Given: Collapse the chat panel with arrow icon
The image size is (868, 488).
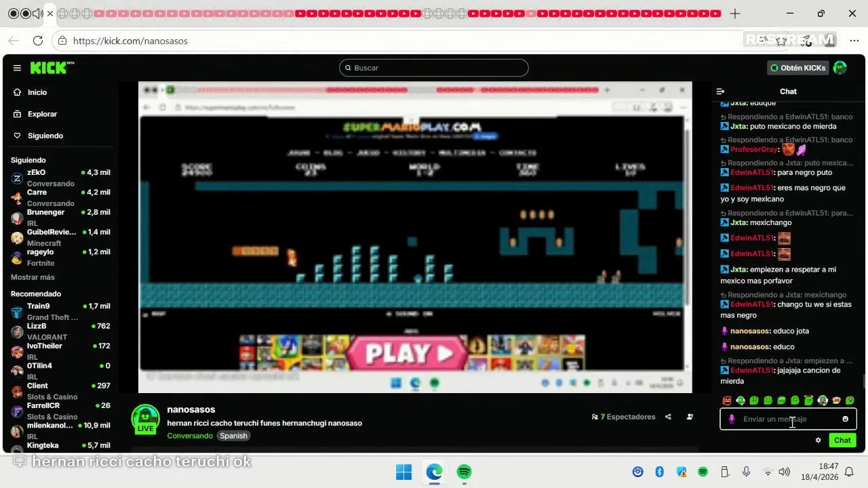Looking at the screenshot, I should coord(721,91).
